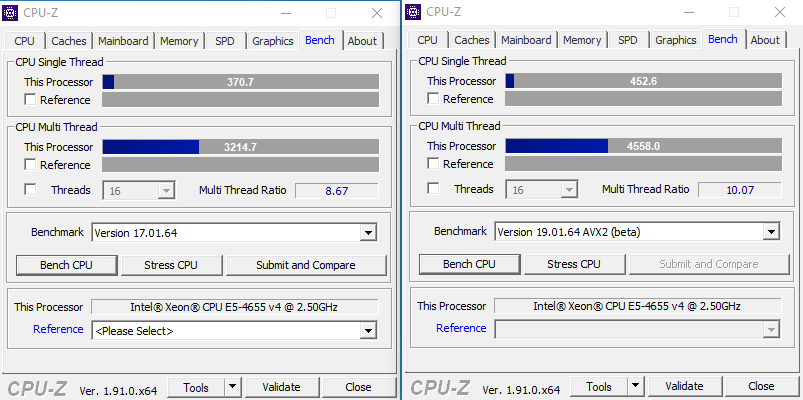
Task: Open Memory tab in right window
Action: [x=582, y=40]
